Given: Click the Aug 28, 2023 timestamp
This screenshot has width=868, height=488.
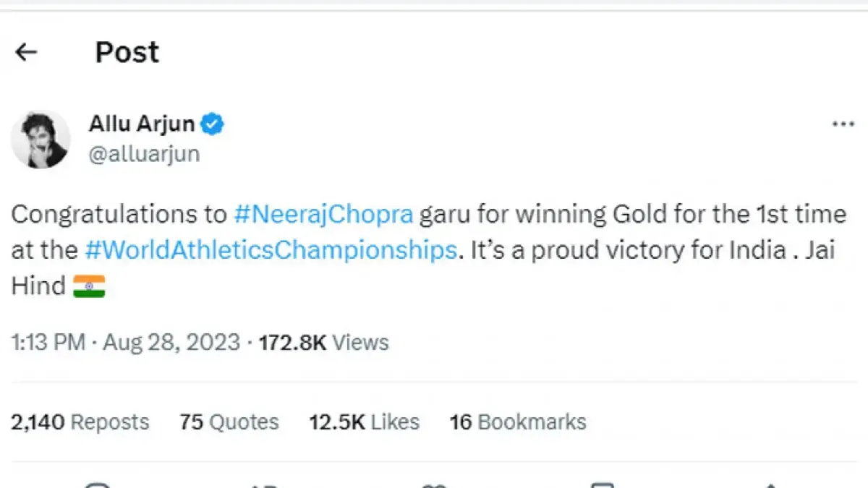Looking at the screenshot, I should (170, 343).
